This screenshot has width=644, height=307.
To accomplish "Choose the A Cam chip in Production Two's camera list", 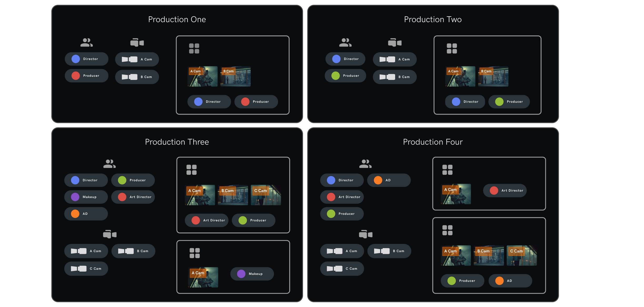I will (395, 59).
